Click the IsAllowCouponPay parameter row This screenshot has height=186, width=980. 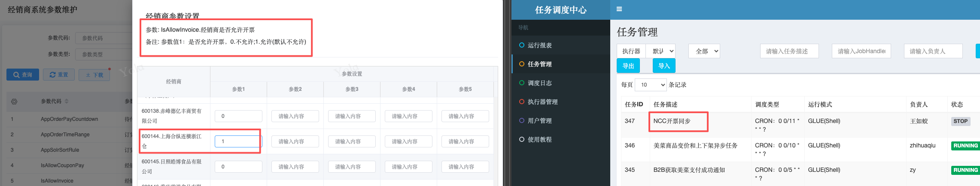[x=69, y=165]
